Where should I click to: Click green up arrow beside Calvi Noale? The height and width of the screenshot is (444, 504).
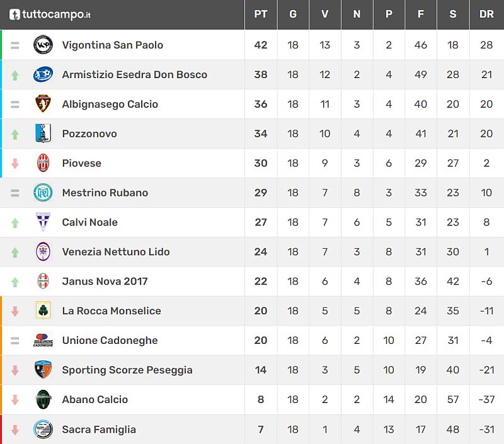pyautogui.click(x=15, y=222)
